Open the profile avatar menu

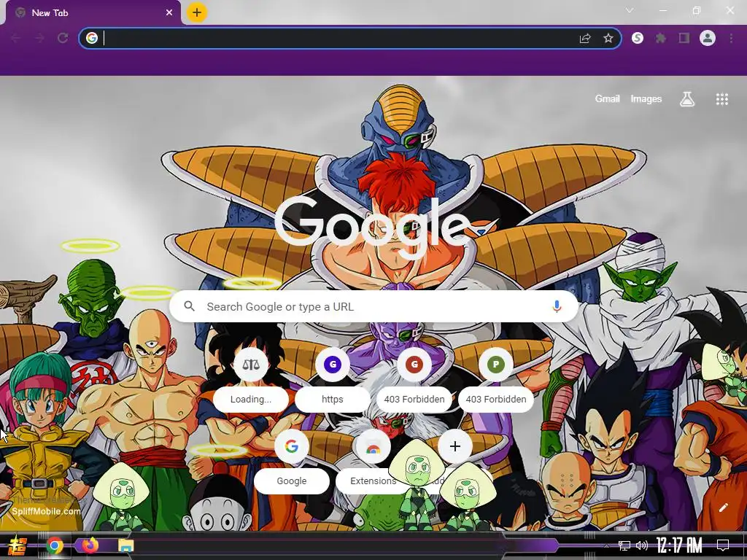point(708,38)
